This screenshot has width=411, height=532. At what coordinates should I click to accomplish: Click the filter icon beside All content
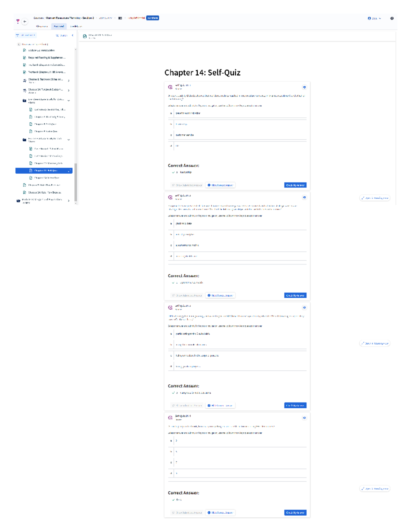(x=17, y=35)
